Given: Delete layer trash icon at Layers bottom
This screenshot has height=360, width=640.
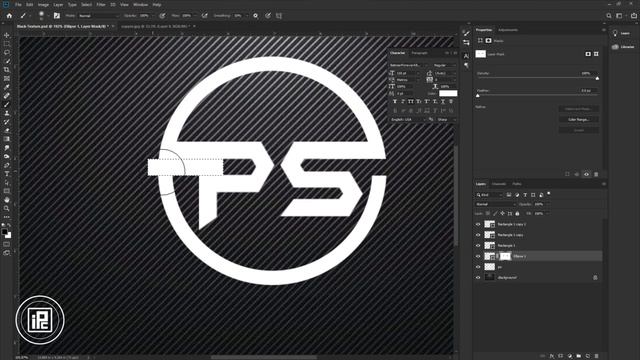Looking at the screenshot, I should tap(597, 356).
